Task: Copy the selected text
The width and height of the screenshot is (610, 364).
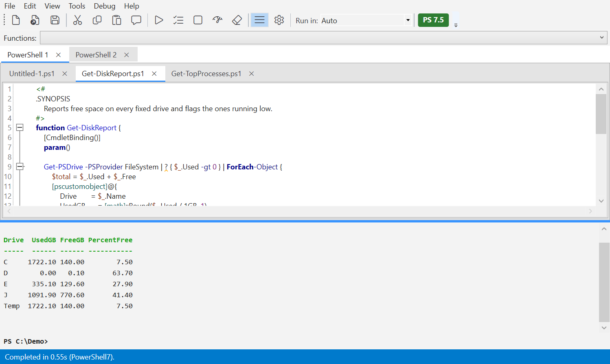Action: coord(97,20)
